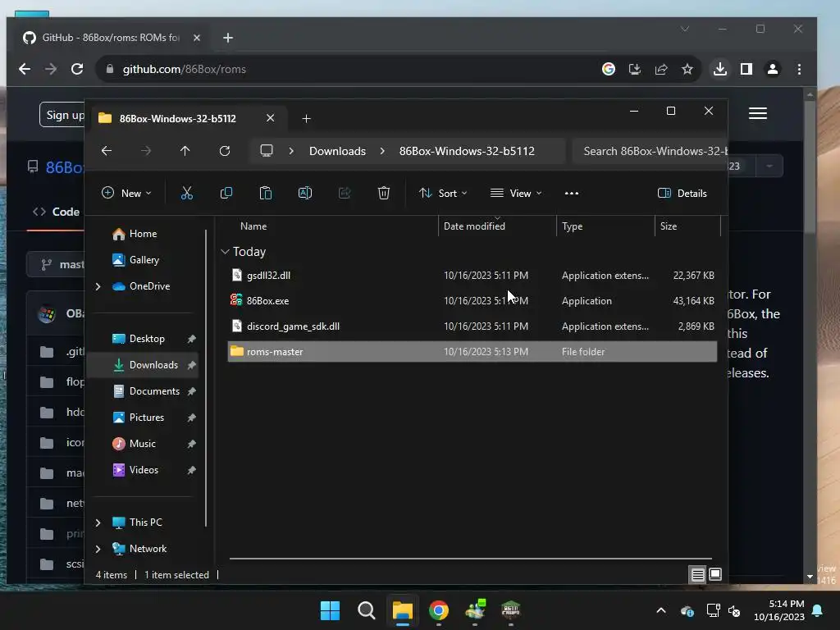840x630 pixels.
Task: Expand Network in navigation pane
Action: point(98,549)
